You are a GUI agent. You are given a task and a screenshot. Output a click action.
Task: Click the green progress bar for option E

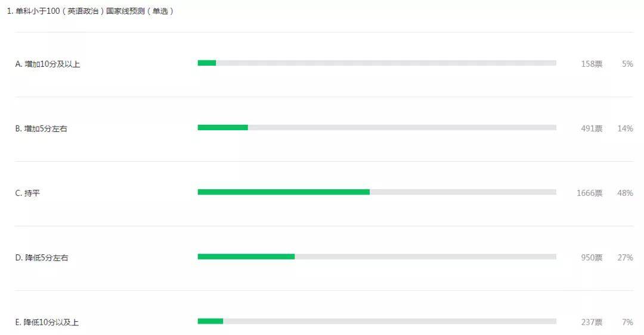[x=210, y=321]
